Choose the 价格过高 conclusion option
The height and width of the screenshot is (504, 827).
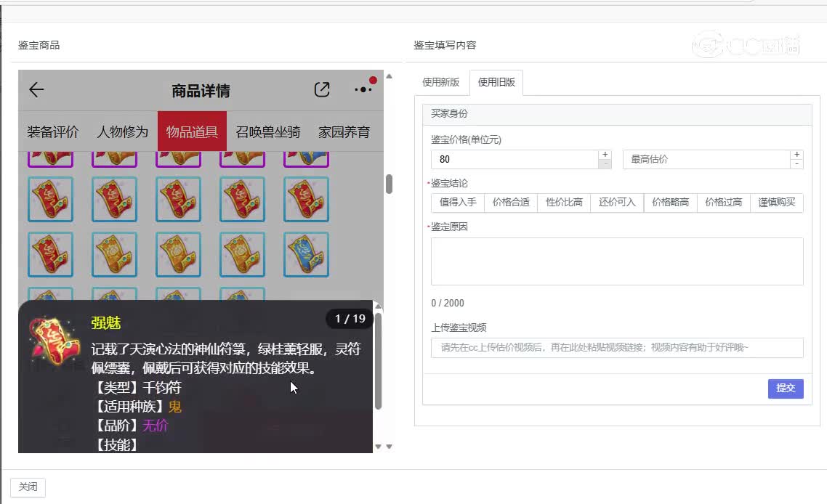pyautogui.click(x=724, y=203)
